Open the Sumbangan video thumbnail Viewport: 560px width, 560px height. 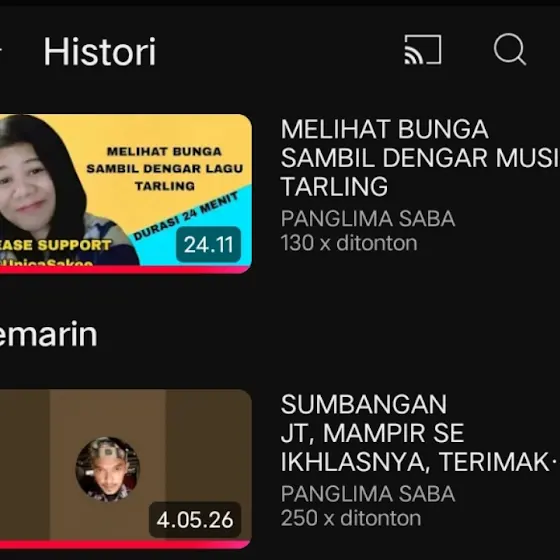coord(125,469)
